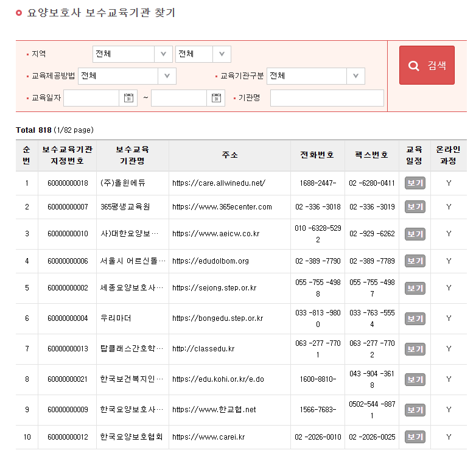Click 보기 for 한국보건복지인 row
This screenshot has height=453, width=476.
tap(415, 379)
